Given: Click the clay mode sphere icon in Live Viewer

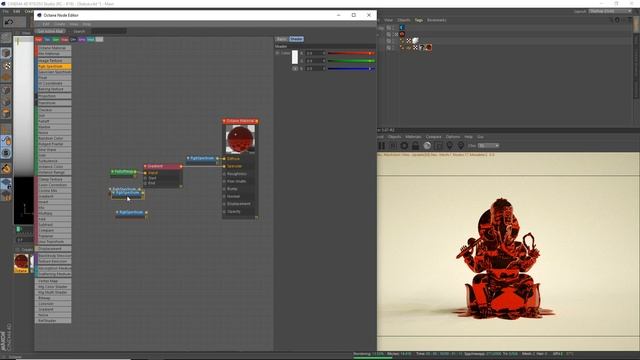Looking at the screenshot, I should coord(427,146).
